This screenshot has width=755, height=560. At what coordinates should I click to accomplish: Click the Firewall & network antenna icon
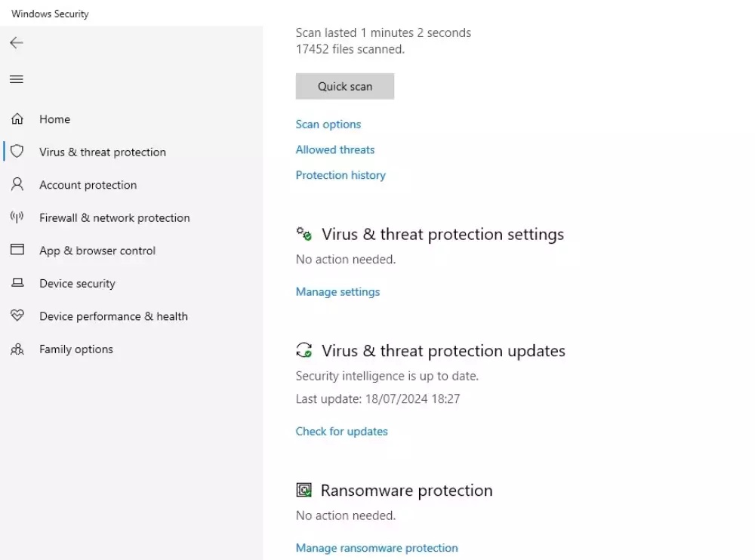17,217
